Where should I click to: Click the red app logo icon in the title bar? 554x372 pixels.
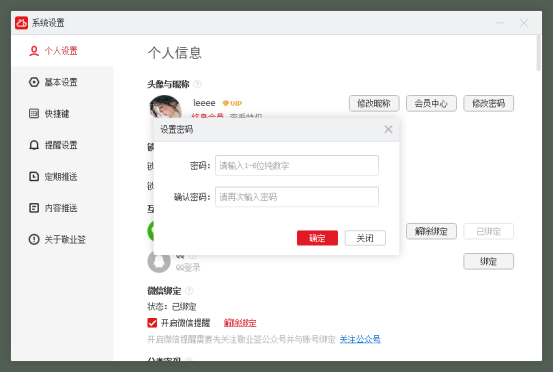(x=22, y=23)
